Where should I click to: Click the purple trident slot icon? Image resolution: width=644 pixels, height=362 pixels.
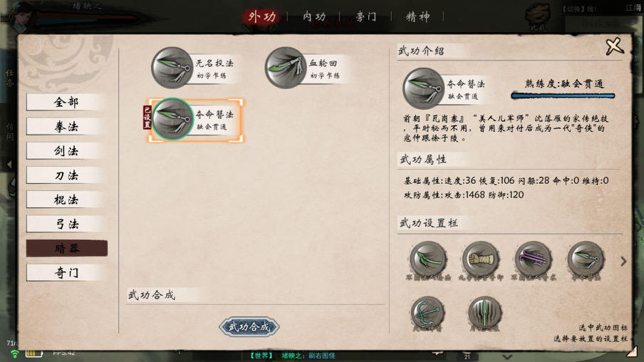(x=533, y=259)
